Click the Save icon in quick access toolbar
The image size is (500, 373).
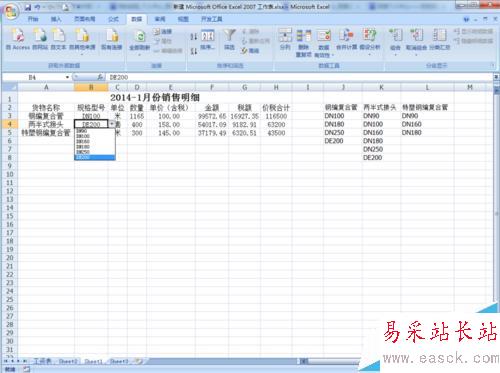point(28,7)
